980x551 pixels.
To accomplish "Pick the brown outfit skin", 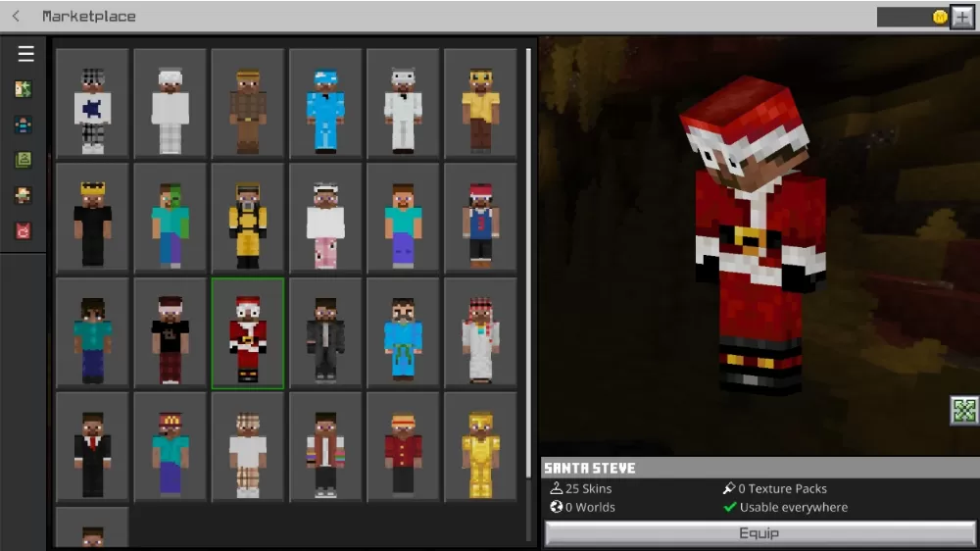I will tap(248, 104).
